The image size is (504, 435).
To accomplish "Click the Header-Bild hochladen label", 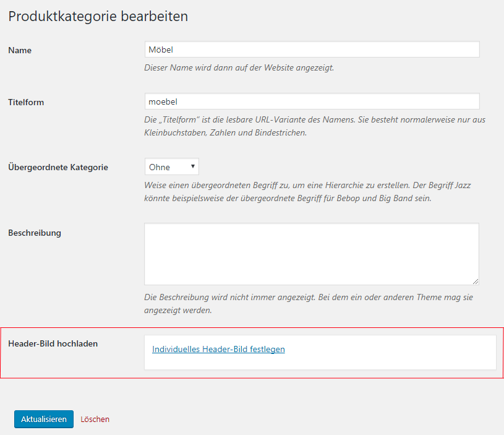I will [53, 343].
